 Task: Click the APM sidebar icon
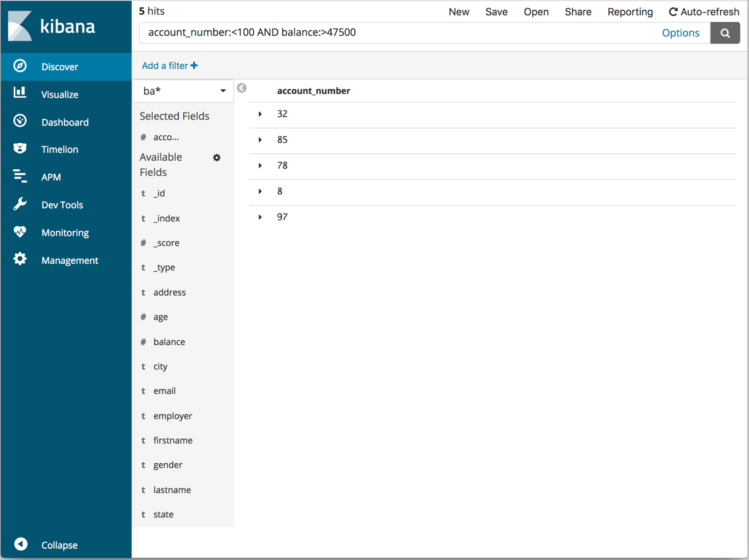(x=20, y=177)
